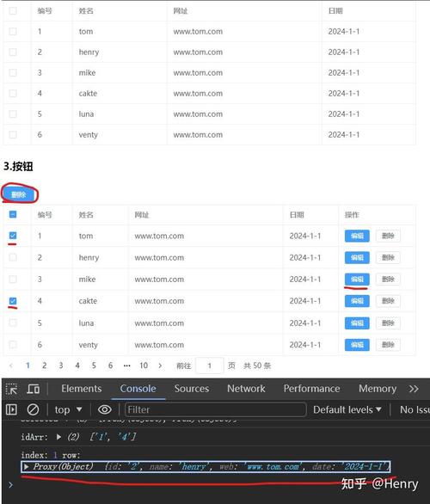Check row 4 cakte in first table
The image size is (430, 504).
click(13, 93)
